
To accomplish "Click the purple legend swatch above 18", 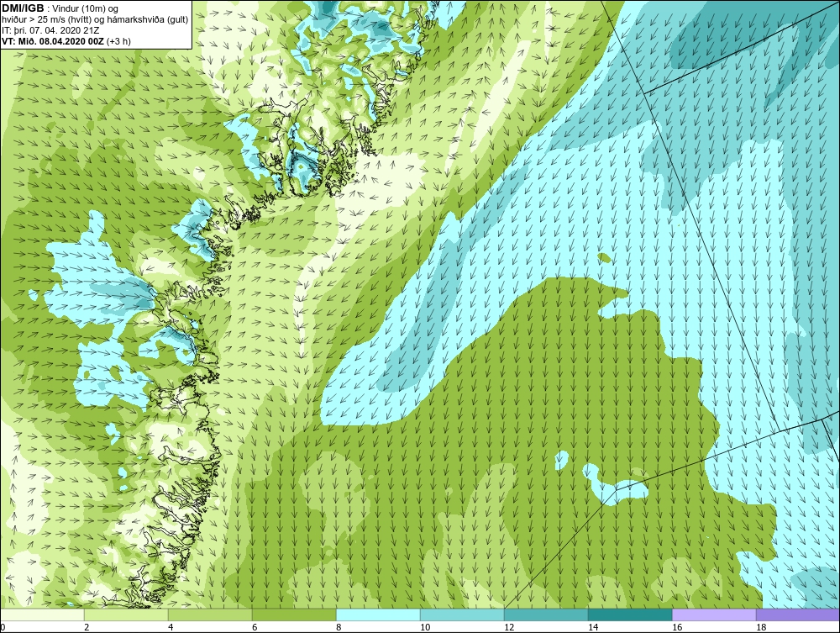I will (x=798, y=615).
